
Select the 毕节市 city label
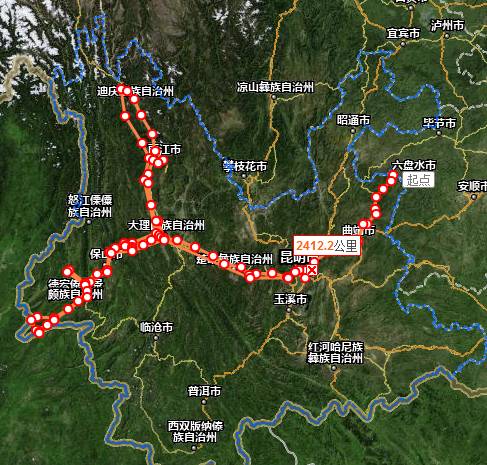(x=439, y=123)
